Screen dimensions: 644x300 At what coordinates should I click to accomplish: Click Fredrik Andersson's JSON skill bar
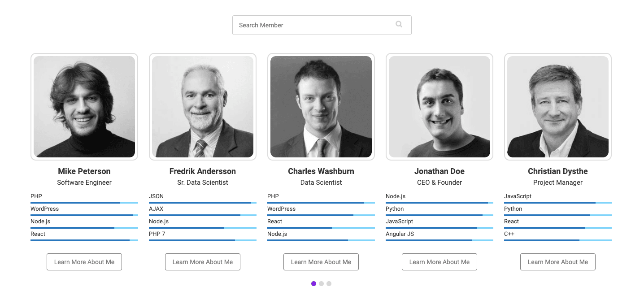[203, 203]
